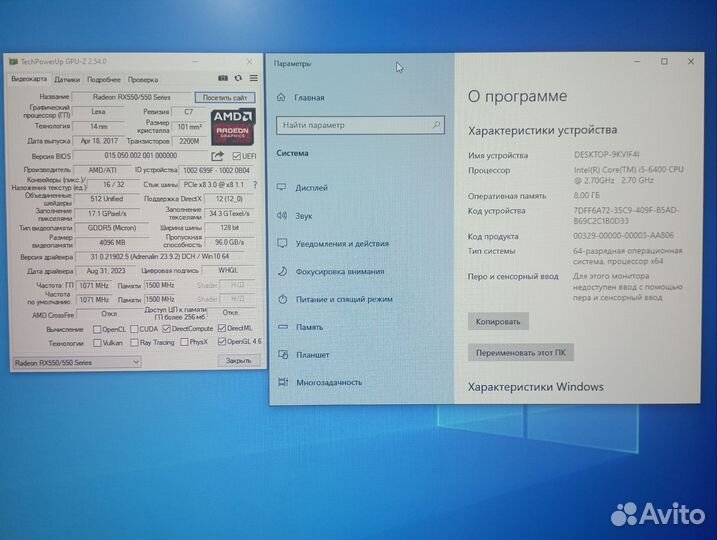Click the driver date value Aug 31, 2023
This screenshot has width=717, height=540.
106,271
